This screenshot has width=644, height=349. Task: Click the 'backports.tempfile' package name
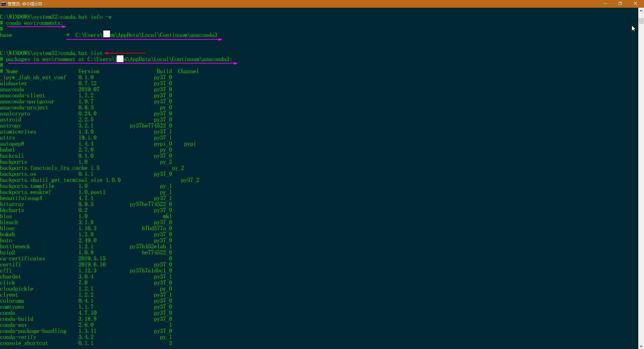[x=27, y=186]
